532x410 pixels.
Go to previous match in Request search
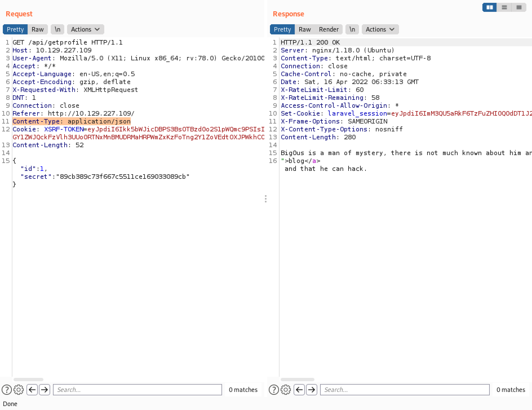pyautogui.click(x=32, y=390)
